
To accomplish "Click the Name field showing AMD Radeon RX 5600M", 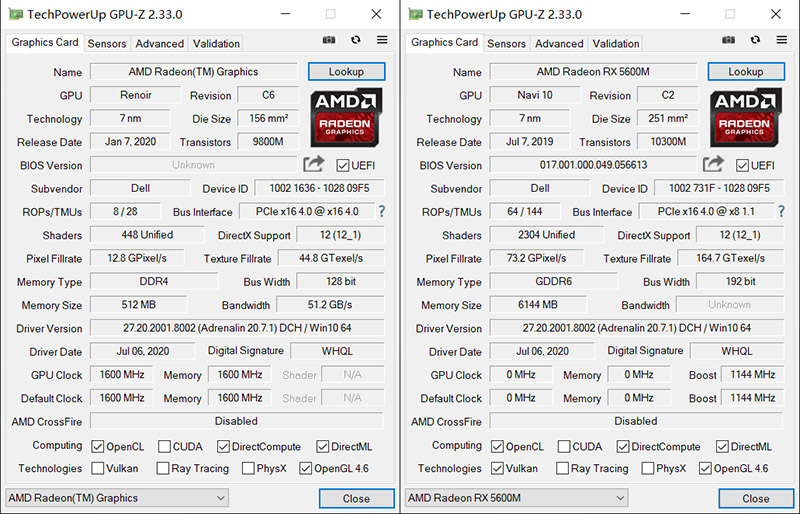I will pyautogui.click(x=593, y=71).
